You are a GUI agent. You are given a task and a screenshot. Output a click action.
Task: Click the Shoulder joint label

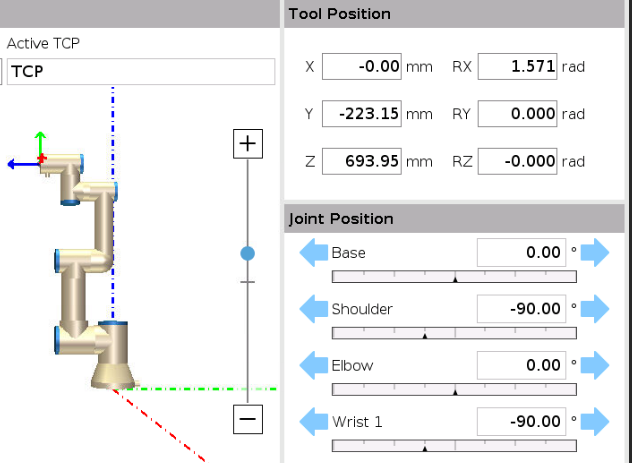[x=362, y=309]
